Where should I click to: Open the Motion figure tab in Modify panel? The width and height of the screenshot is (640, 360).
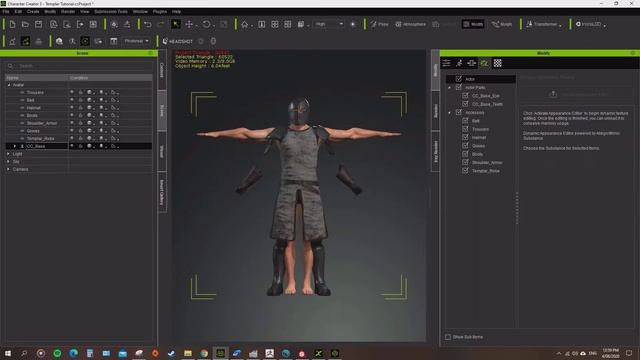[x=459, y=63]
